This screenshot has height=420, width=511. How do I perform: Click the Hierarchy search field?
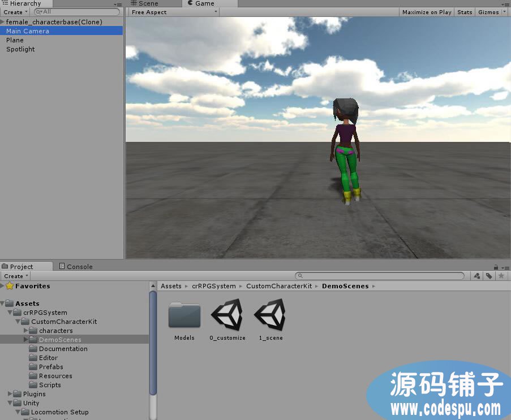click(77, 12)
